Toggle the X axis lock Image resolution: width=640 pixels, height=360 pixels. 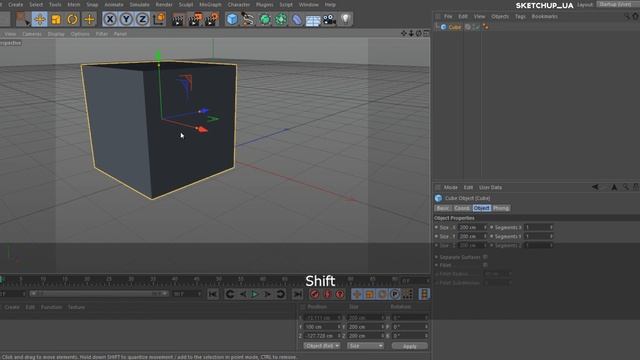[x=110, y=19]
